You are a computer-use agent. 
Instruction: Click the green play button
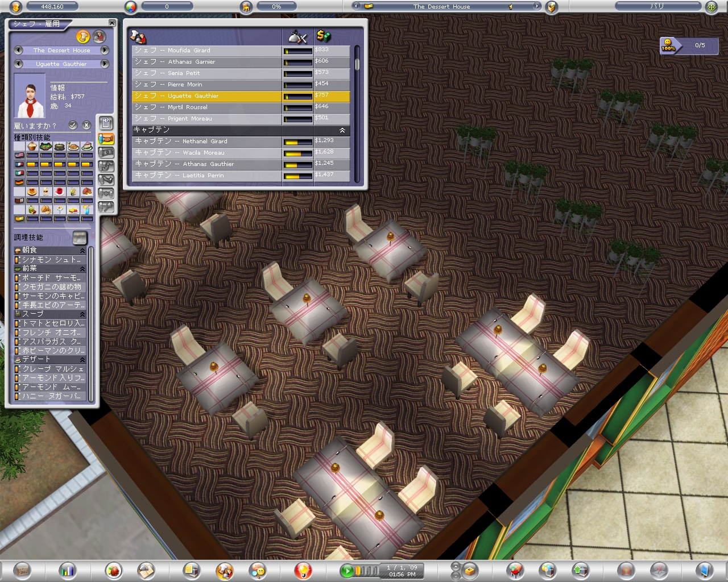click(x=347, y=570)
